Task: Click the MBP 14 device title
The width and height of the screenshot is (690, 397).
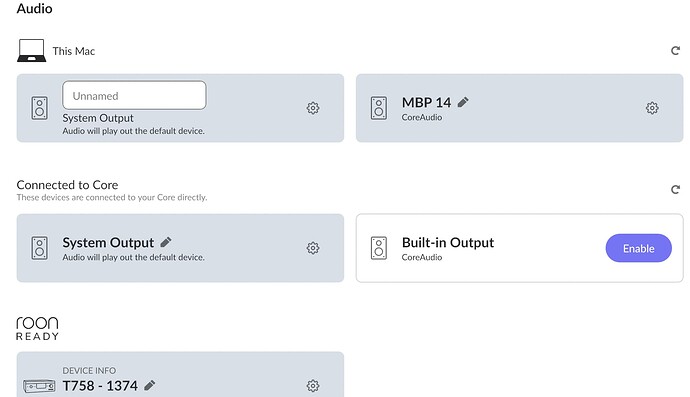Action: [426, 103]
